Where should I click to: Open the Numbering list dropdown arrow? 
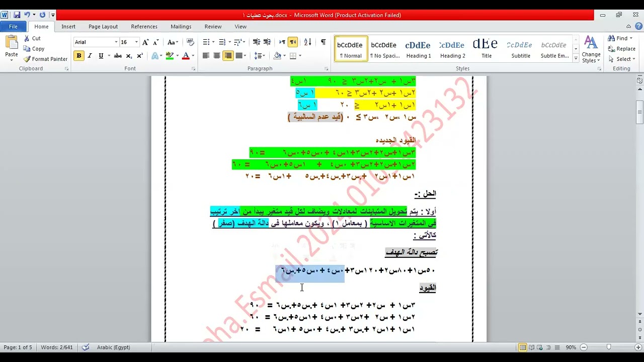[x=230, y=42]
